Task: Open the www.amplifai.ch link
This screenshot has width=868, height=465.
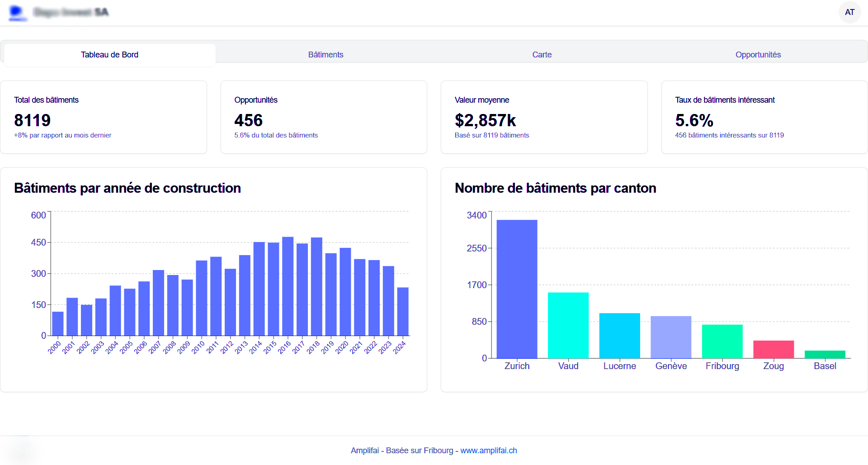Action: 488,450
